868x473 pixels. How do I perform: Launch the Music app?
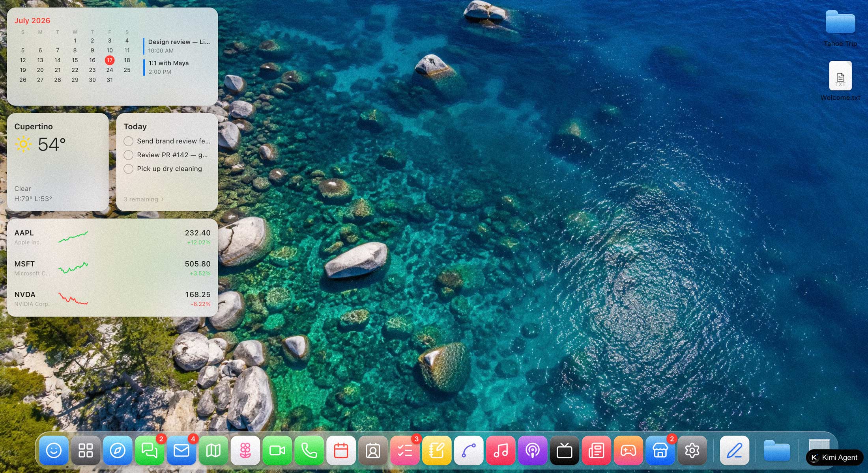point(501,450)
